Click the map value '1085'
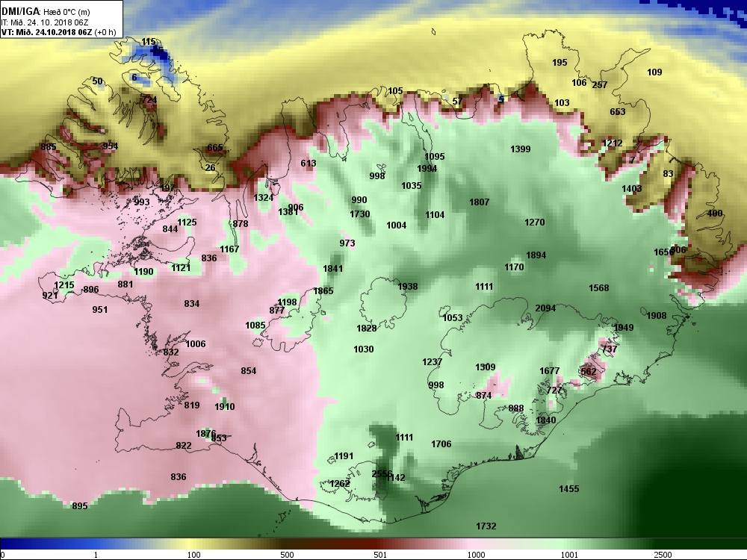This screenshot has height=560, width=747. pyautogui.click(x=255, y=326)
